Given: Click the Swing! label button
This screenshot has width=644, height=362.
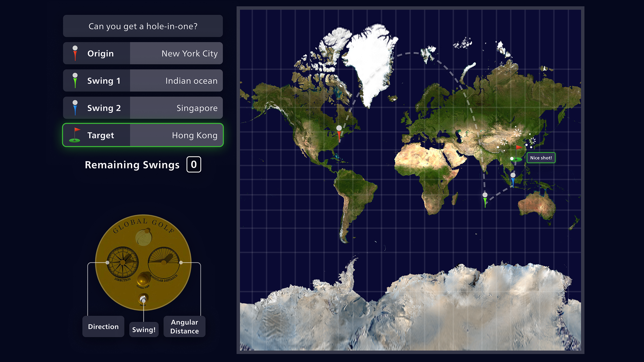Looking at the screenshot, I should 144,330.
